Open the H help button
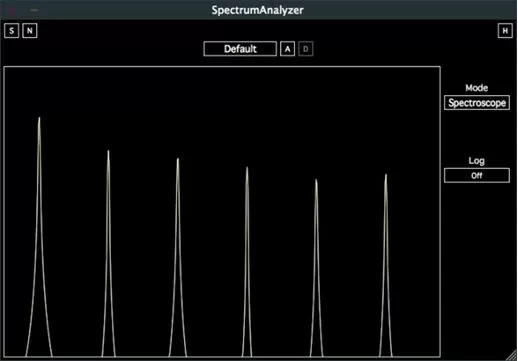 [505, 31]
